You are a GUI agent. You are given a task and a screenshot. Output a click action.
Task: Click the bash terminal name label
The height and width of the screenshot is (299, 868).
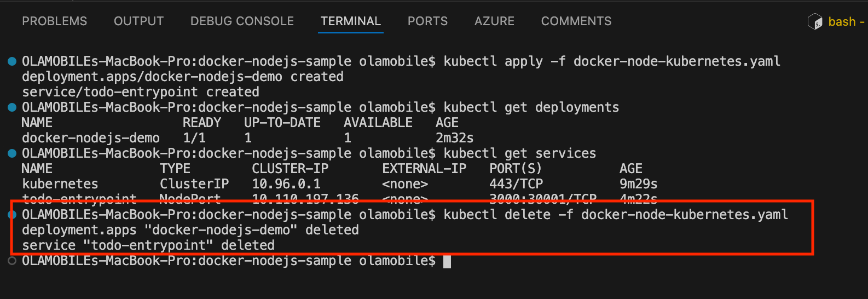pyautogui.click(x=842, y=22)
